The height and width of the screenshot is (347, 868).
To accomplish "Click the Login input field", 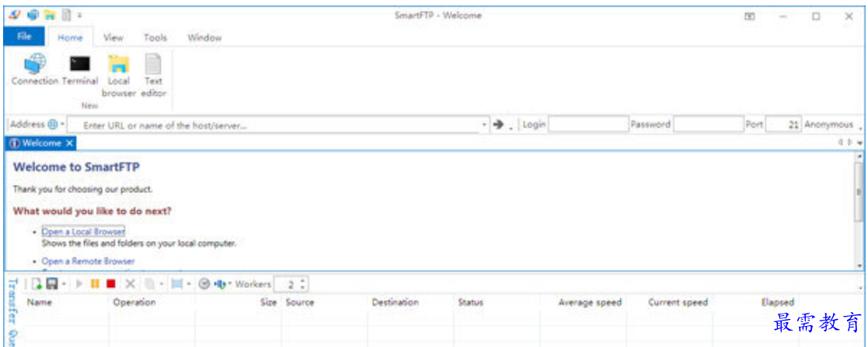I will tap(588, 124).
